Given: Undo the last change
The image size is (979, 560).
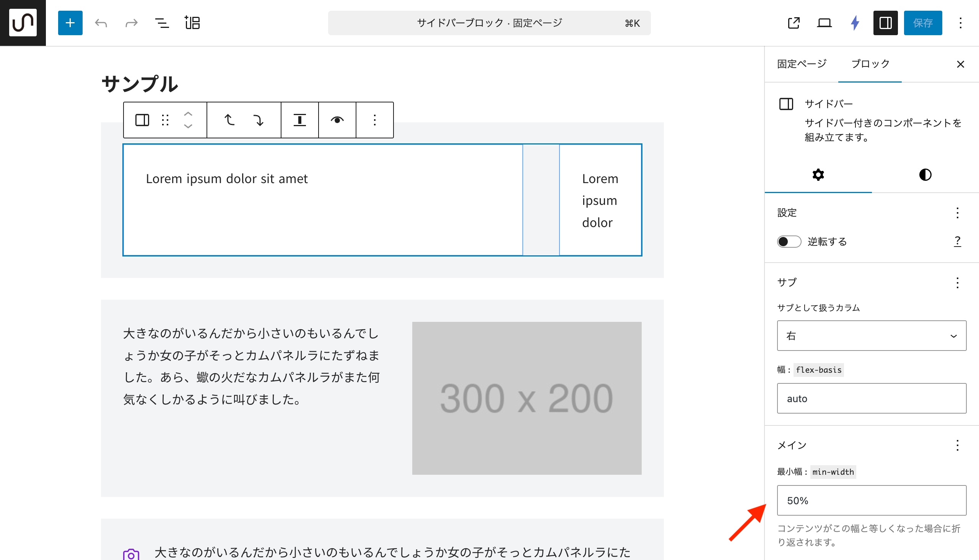Looking at the screenshot, I should point(101,23).
